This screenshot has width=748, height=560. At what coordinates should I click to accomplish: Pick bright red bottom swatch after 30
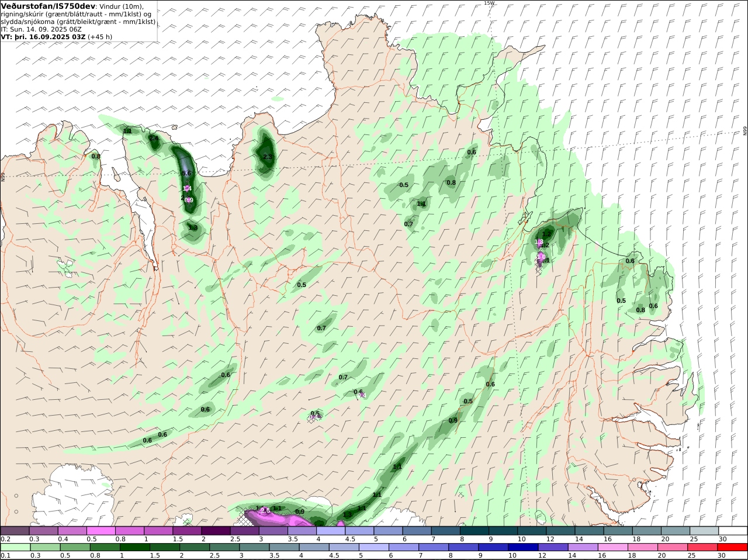[x=733, y=548]
